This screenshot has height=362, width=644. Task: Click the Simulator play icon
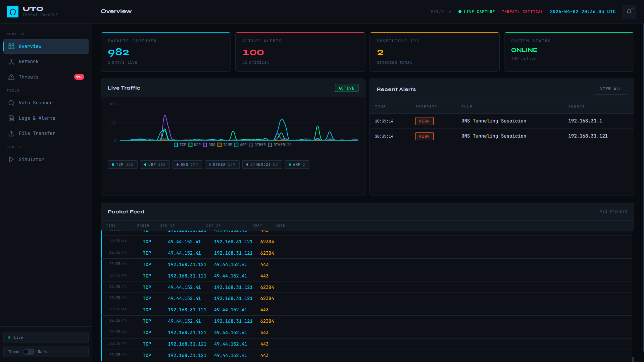(x=11, y=160)
